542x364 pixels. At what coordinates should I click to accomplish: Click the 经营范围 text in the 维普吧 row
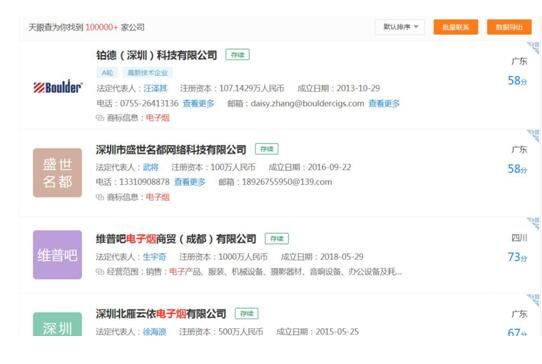click(123, 272)
